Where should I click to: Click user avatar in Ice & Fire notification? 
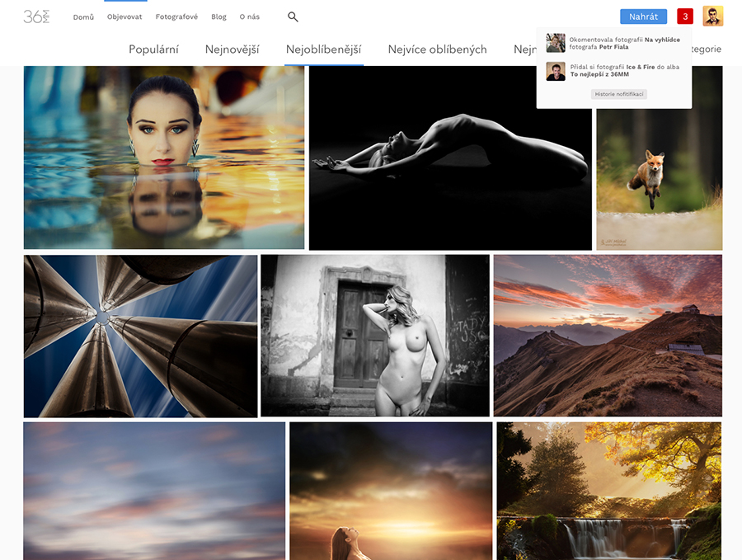556,71
